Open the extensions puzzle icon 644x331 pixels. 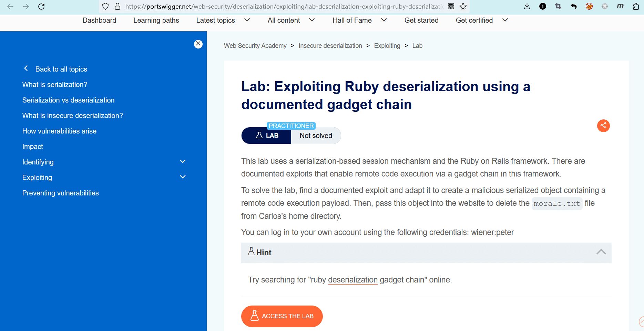pos(636,7)
